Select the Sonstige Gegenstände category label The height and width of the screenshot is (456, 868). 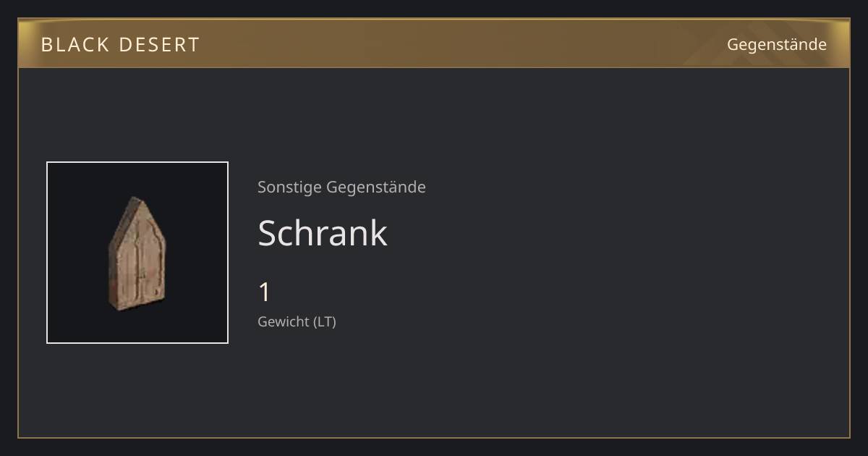click(x=341, y=187)
